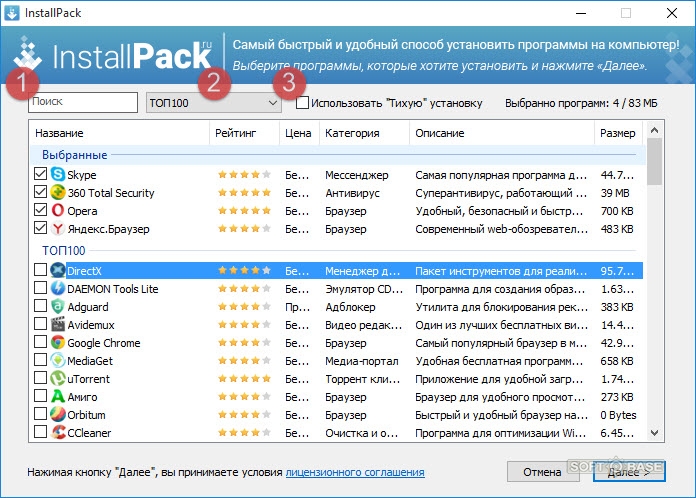Viewport: 696px width, 498px height.
Task: Click the Медиа-портал category cell
Action: pyautogui.click(x=362, y=361)
